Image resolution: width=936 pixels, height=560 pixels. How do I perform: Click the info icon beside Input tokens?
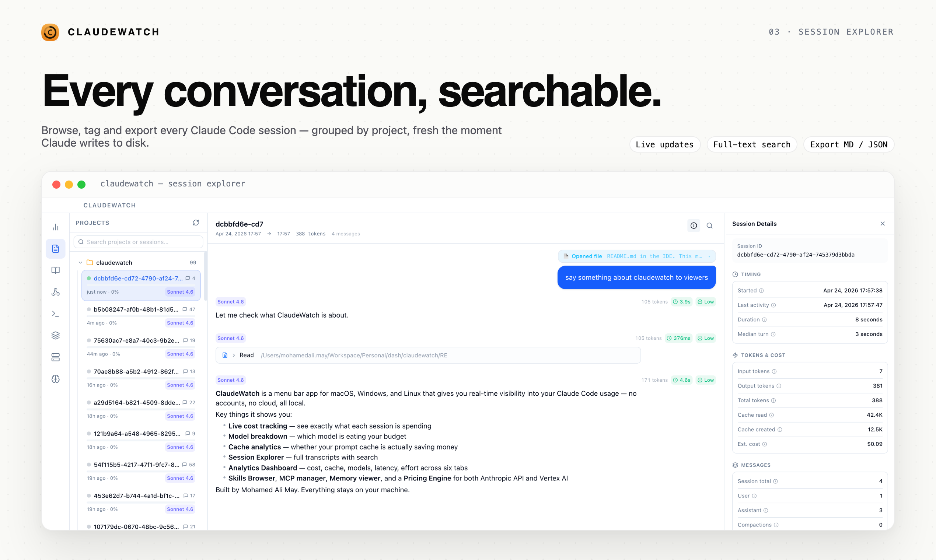point(774,371)
